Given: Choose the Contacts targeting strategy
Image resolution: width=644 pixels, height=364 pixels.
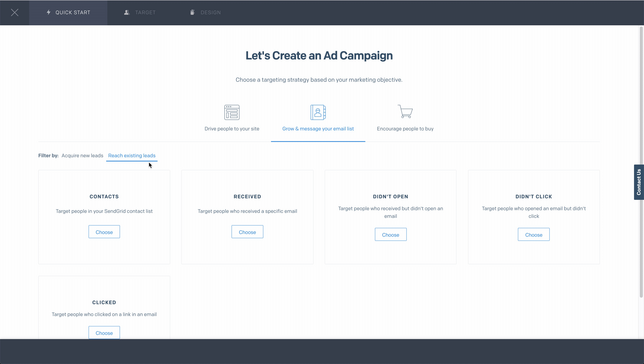Looking at the screenshot, I should tap(104, 232).
